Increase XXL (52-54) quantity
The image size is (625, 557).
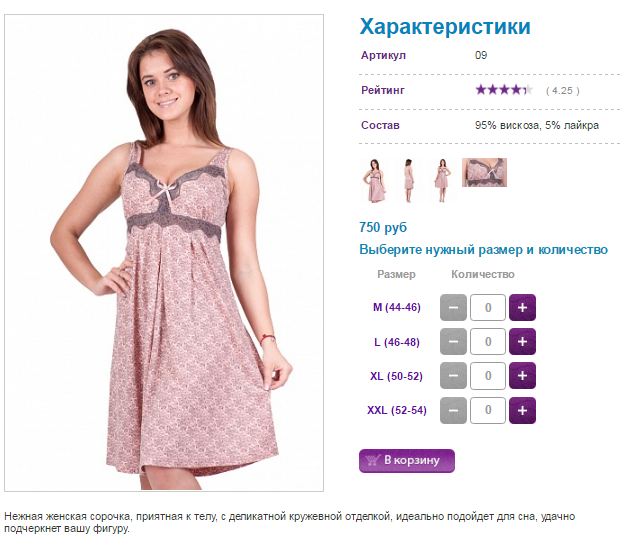tap(522, 410)
